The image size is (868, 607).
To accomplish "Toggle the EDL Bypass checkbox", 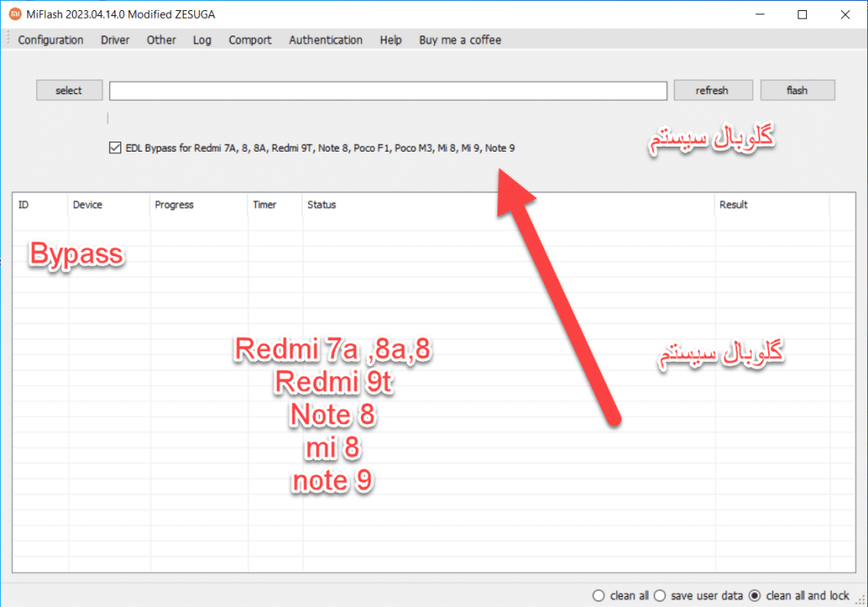I will (115, 148).
